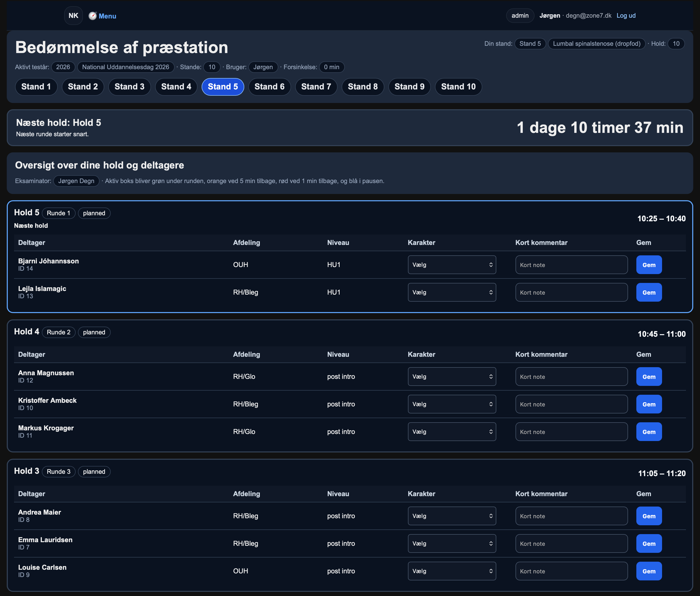Click the Kort note field for Emma Lauridsen
The image size is (700, 596).
click(571, 543)
